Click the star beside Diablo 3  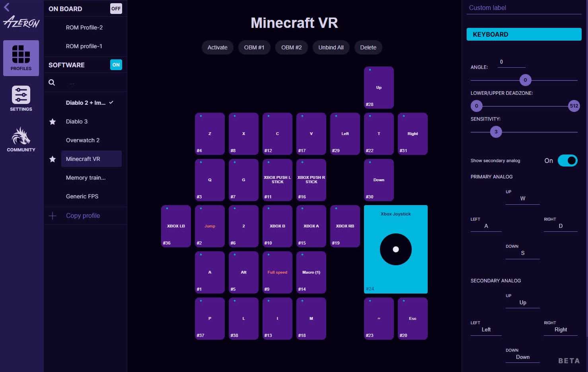pyautogui.click(x=53, y=121)
